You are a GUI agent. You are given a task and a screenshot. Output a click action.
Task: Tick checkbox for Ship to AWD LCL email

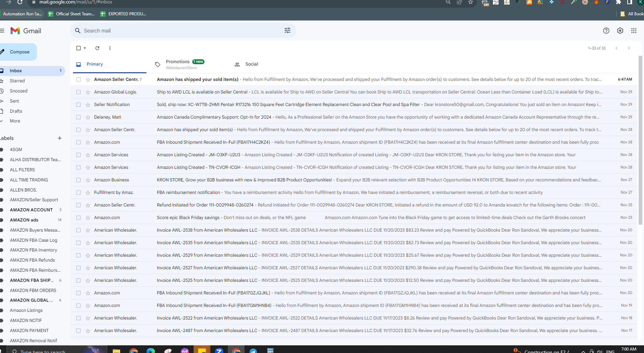point(78,92)
